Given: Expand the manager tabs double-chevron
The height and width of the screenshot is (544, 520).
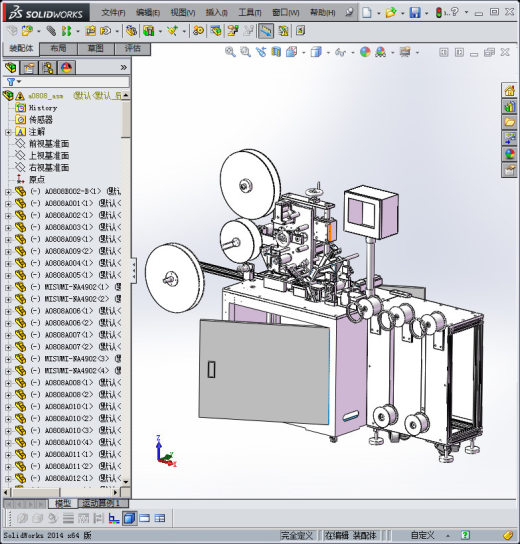Looking at the screenshot, I should coord(123,67).
